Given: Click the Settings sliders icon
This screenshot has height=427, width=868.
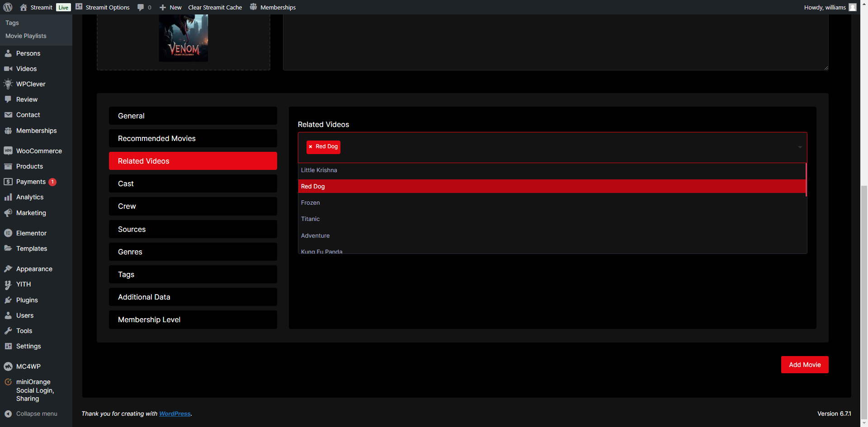Looking at the screenshot, I should pos(8,346).
